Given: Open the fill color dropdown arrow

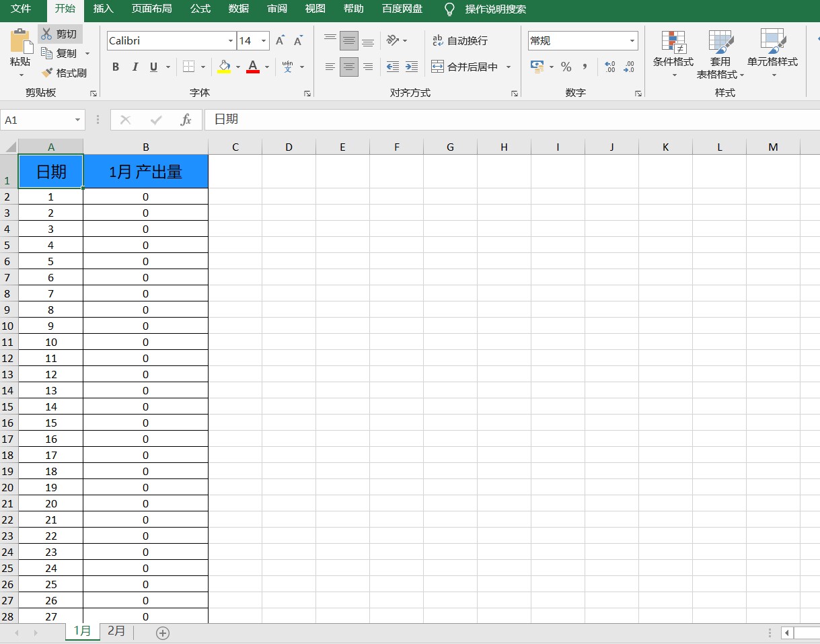Looking at the screenshot, I should click(238, 67).
